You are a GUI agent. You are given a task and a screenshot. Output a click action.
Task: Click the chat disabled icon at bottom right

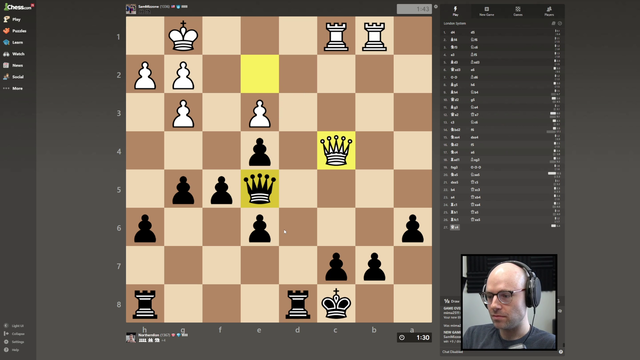coord(561,351)
